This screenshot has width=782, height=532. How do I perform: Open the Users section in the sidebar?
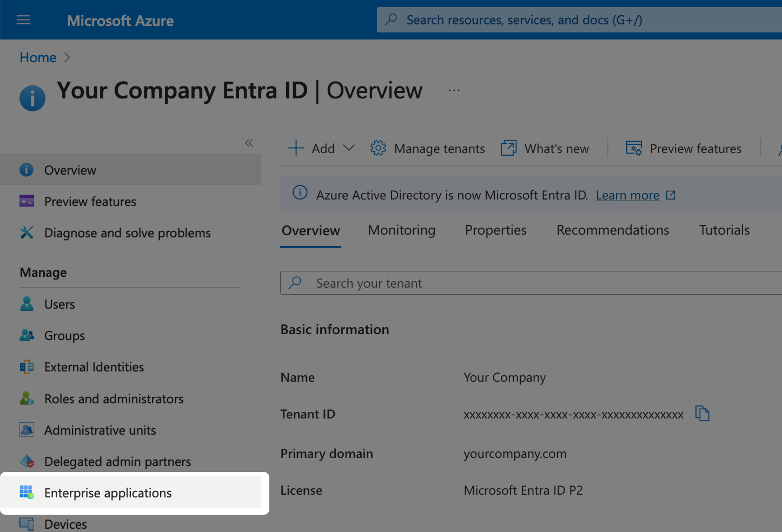coord(59,304)
